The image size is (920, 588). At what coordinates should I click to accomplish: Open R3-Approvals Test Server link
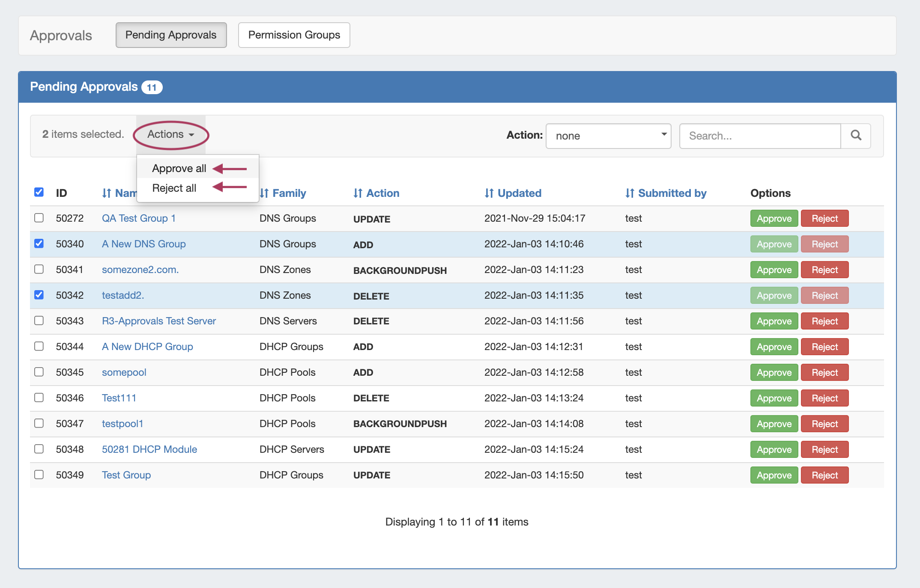click(158, 321)
